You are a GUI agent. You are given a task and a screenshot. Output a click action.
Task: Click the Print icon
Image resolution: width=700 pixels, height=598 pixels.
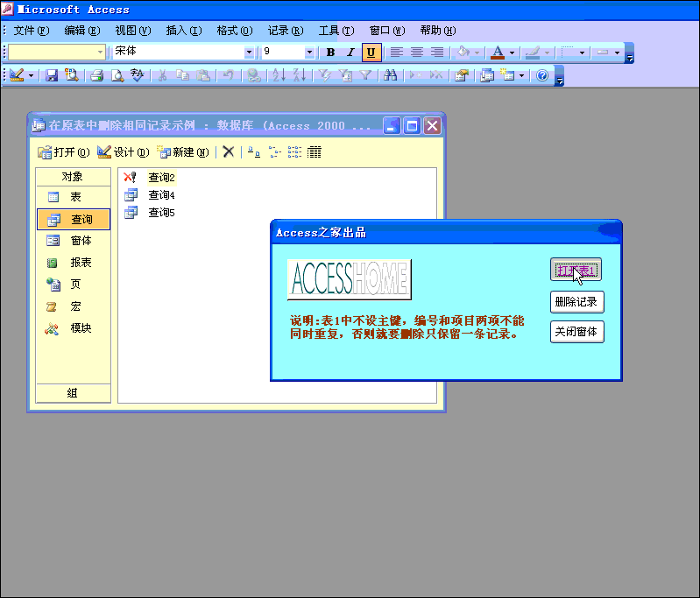97,75
